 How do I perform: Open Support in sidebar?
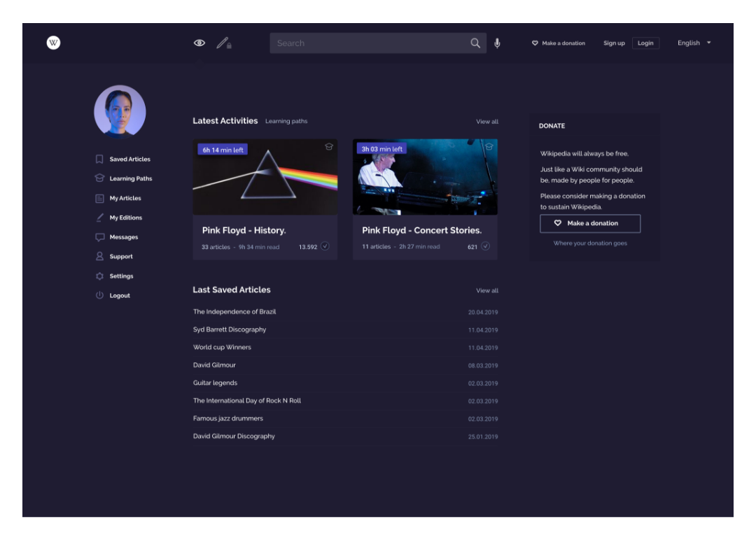pos(114,257)
